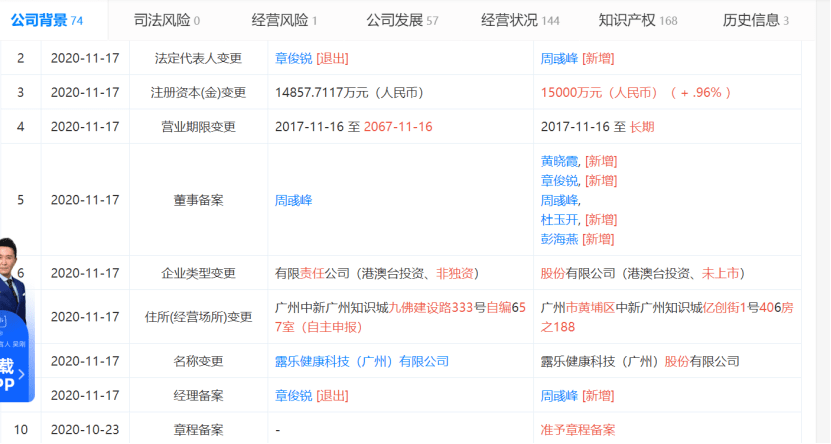
Task: Open 周彧峰 in the 经理备案 row
Action: (559, 396)
